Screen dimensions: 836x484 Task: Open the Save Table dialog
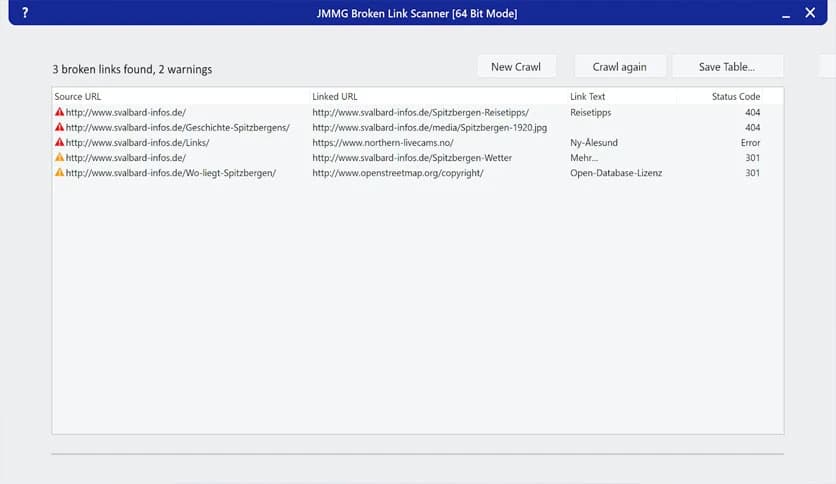coord(727,67)
